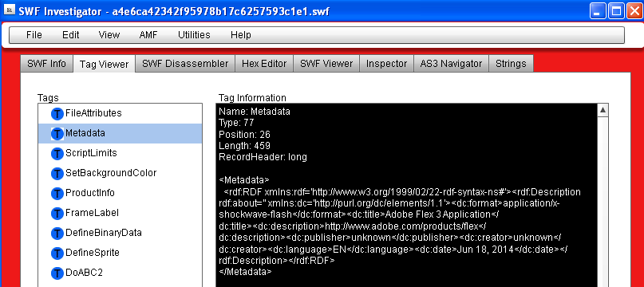The width and height of the screenshot is (644, 287).
Task: Open the File menu
Action: tap(34, 35)
